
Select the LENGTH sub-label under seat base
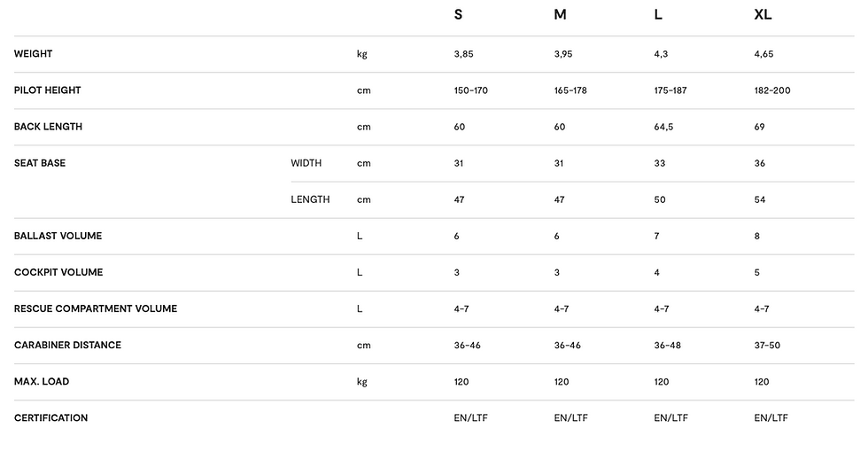[x=310, y=199]
